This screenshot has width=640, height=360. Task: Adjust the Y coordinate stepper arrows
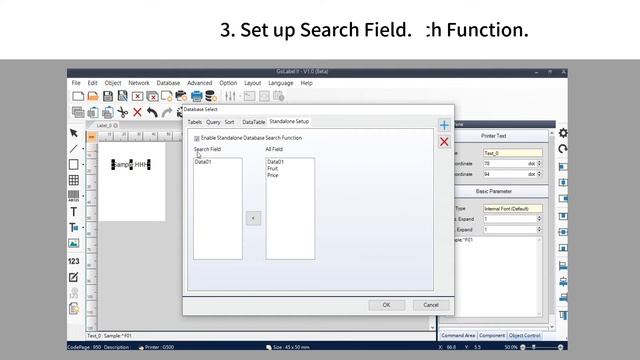[x=539, y=174]
